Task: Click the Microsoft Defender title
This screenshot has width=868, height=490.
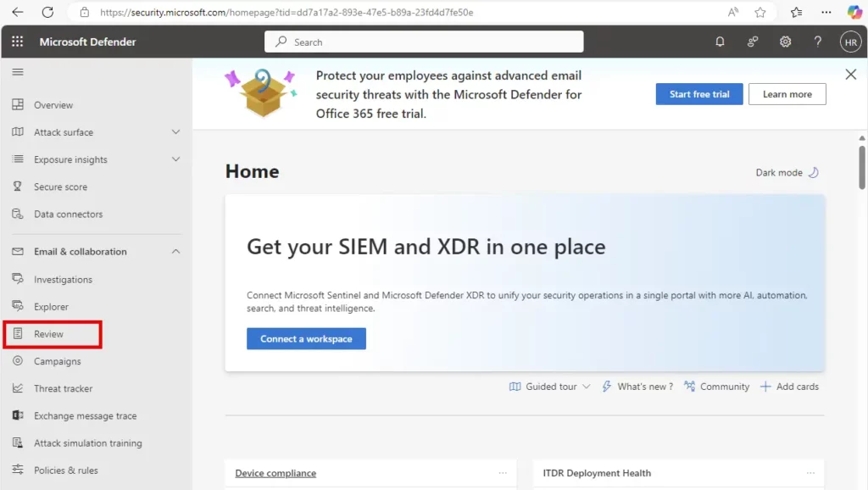Action: (87, 42)
